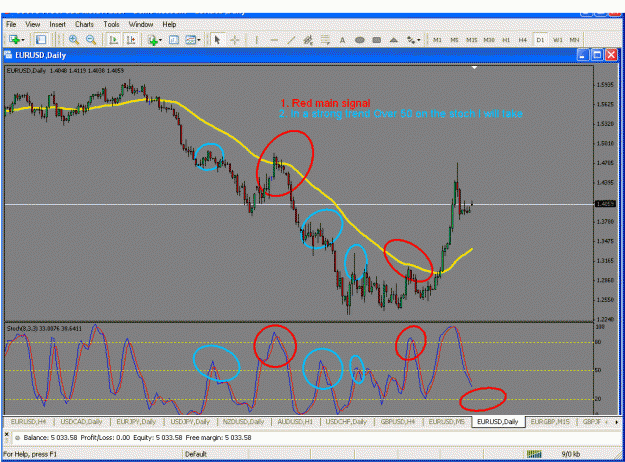This screenshot has width=625, height=462.
Task: Click the New Chart toolbar icon
Action: 14,39
